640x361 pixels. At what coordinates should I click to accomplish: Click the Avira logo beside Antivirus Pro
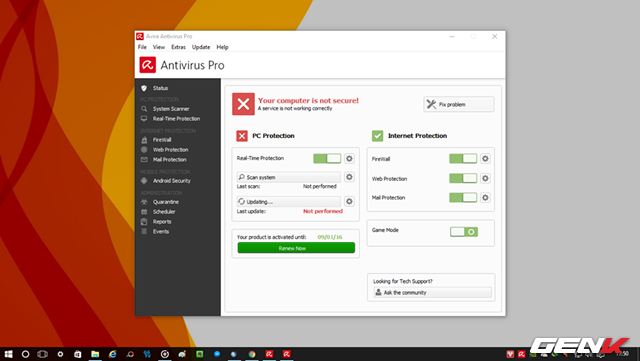click(147, 65)
